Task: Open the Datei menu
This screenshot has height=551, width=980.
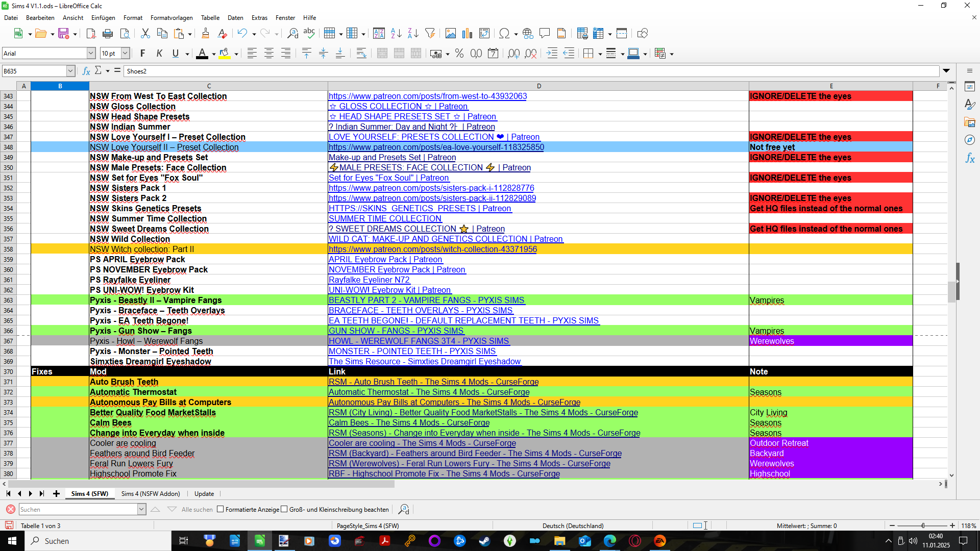Action: pyautogui.click(x=11, y=18)
